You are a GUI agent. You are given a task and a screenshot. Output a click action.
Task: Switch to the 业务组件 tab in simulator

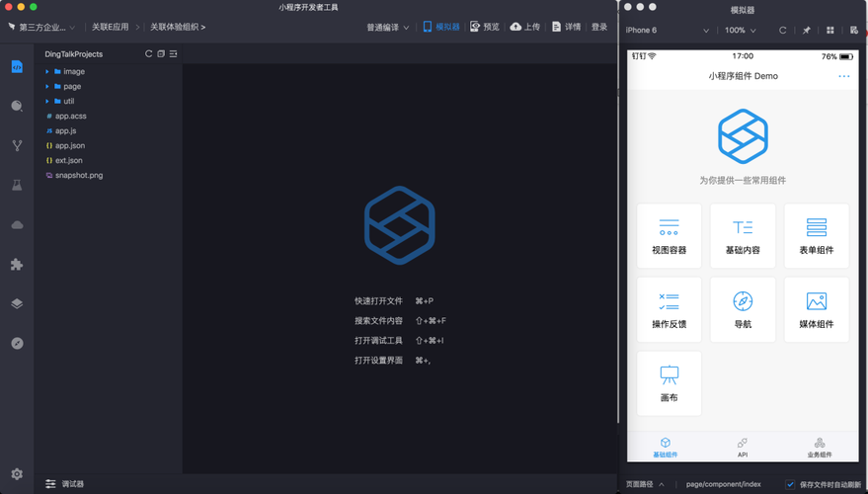(x=820, y=448)
